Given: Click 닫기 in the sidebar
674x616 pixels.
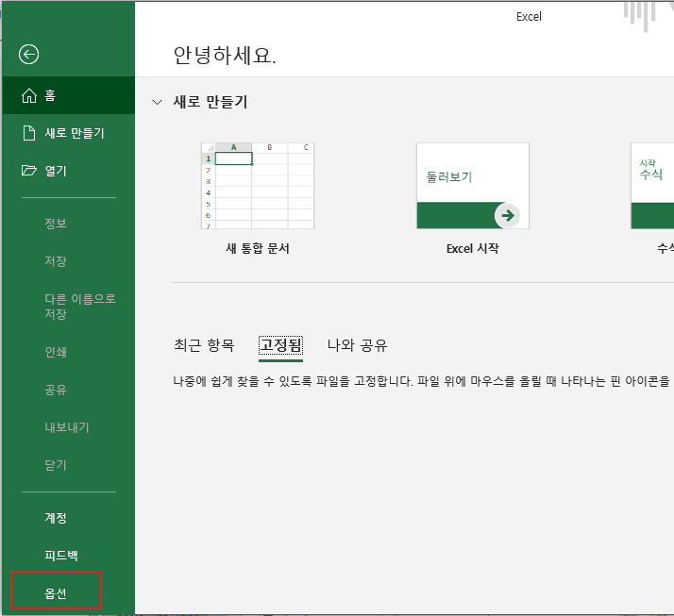Looking at the screenshot, I should (56, 465).
